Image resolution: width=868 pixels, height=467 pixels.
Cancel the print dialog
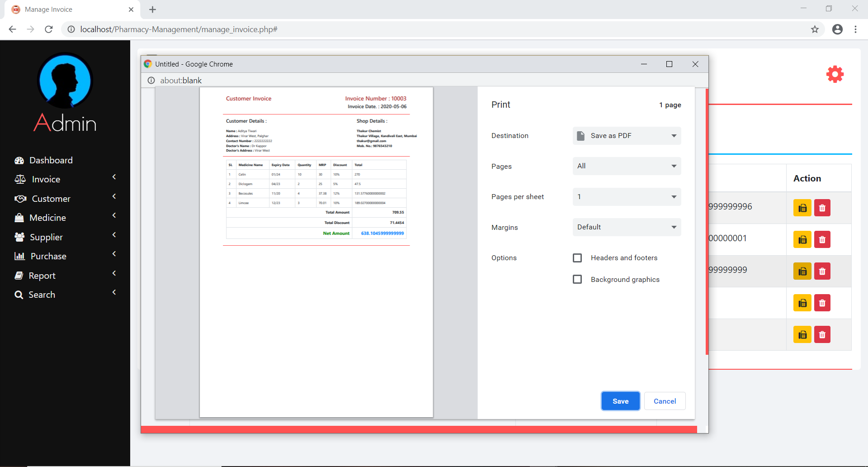point(665,401)
